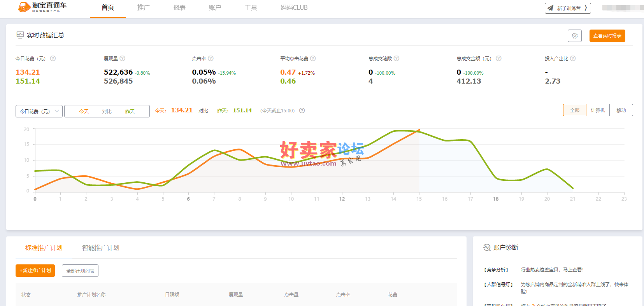Open the 【人群信号灯】 diagnosis link
This screenshot has height=306, width=644.
(498, 284)
